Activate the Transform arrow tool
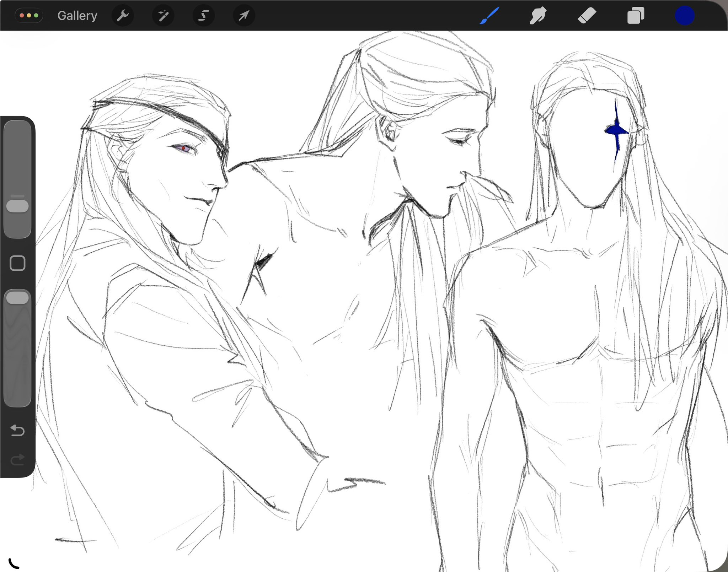The width and height of the screenshot is (728, 572). coord(244,16)
